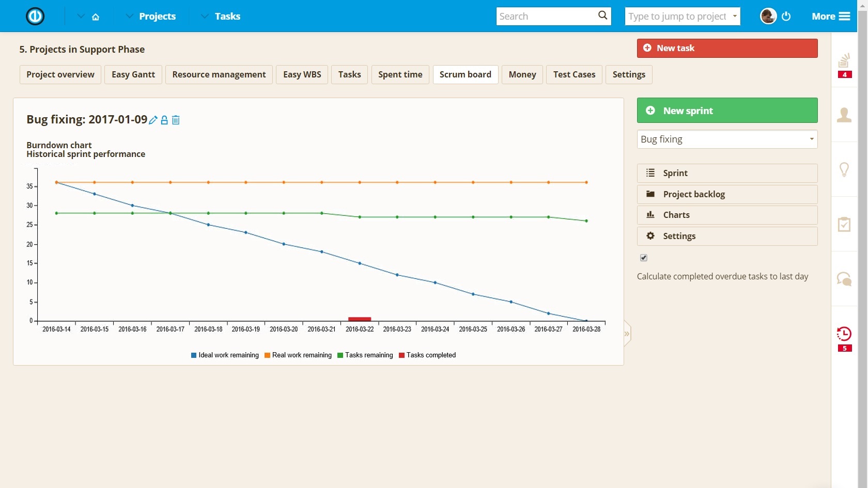Lock the sprint using the padlock icon
The height and width of the screenshot is (488, 868).
(x=164, y=120)
